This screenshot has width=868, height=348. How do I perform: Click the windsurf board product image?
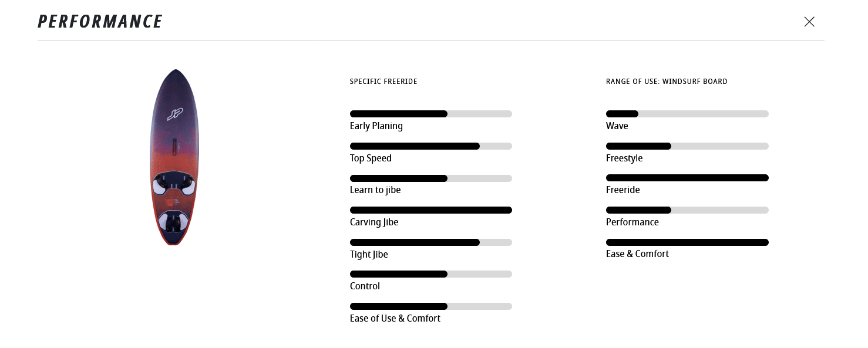(x=174, y=157)
